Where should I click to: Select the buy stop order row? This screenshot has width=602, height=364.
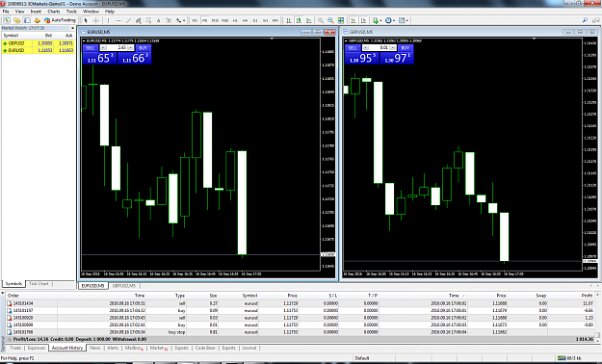pos(300,332)
